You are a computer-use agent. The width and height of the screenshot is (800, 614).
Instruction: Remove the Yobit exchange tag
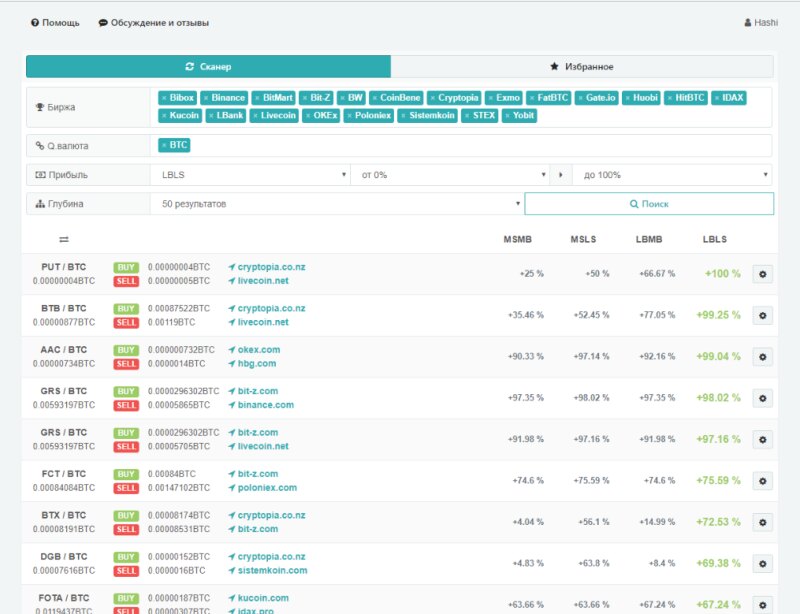(508, 116)
